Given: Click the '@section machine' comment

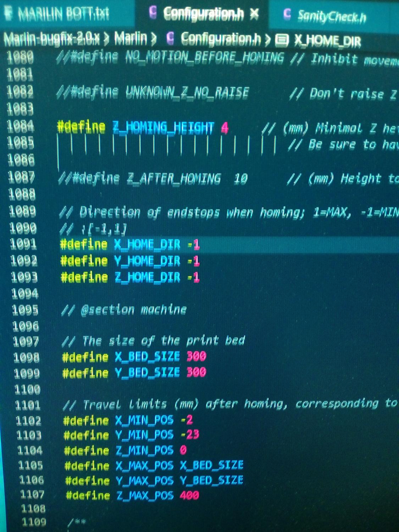Looking at the screenshot, I should [x=124, y=310].
